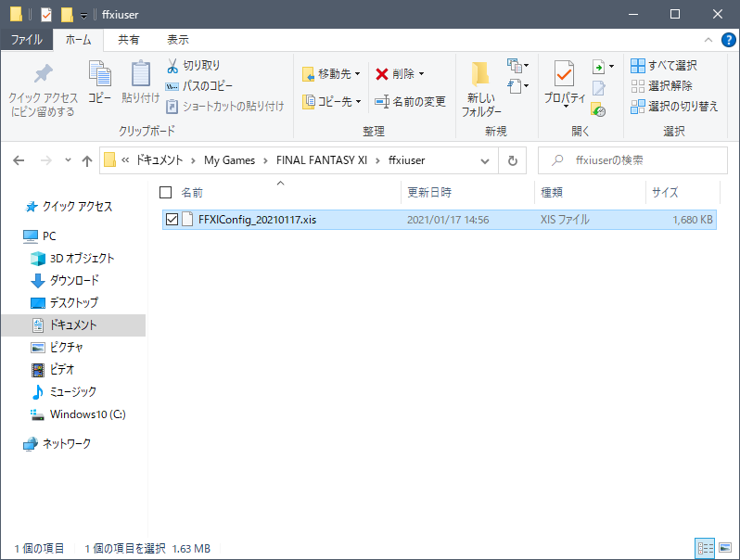Open ビデオ folder in sidebar
The height and width of the screenshot is (560, 740).
click(x=52, y=369)
